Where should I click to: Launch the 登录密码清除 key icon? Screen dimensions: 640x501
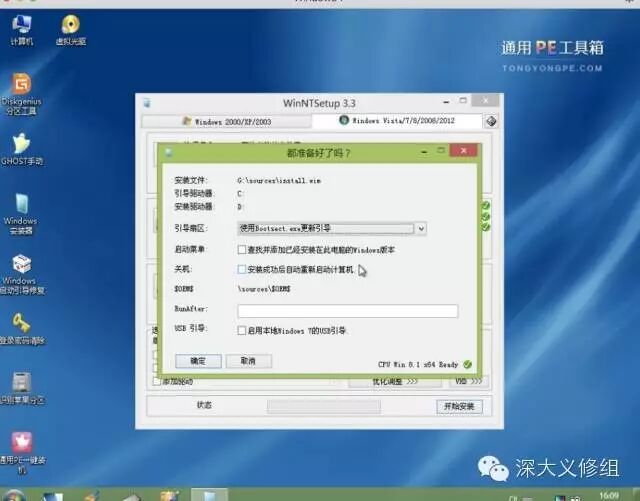coord(22,329)
